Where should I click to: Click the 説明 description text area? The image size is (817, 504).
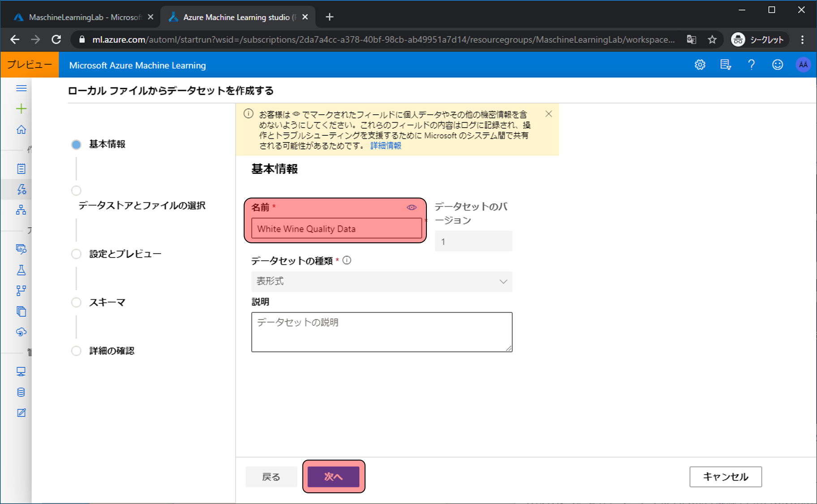[381, 332]
